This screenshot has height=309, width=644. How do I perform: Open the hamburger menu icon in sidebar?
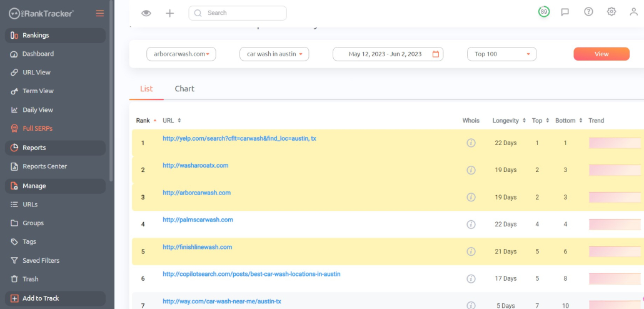(100, 13)
